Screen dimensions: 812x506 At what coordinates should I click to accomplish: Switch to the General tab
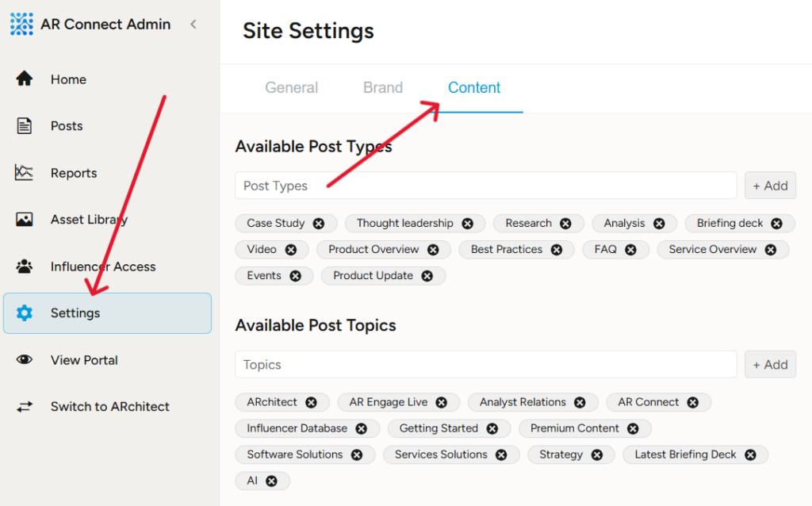(x=291, y=88)
